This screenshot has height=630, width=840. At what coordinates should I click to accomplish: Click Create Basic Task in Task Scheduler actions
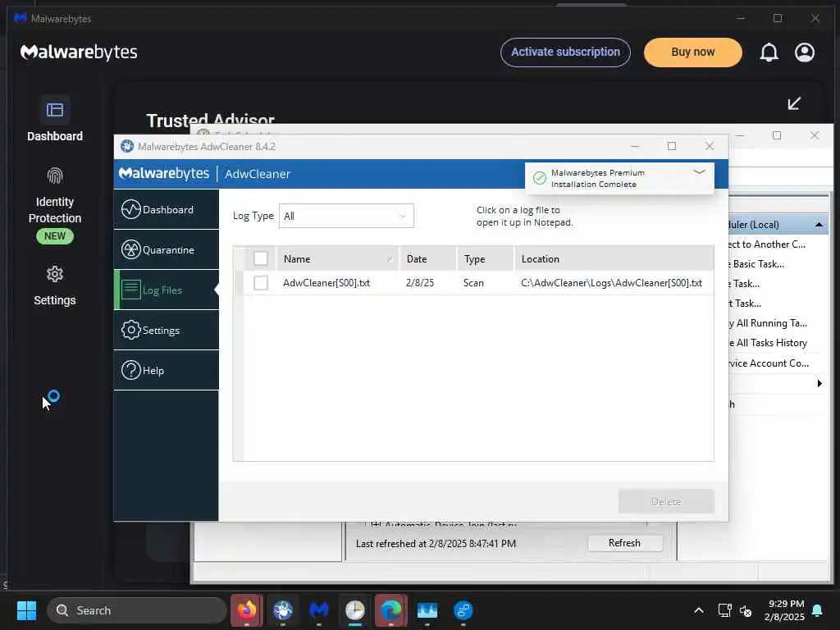point(756,263)
